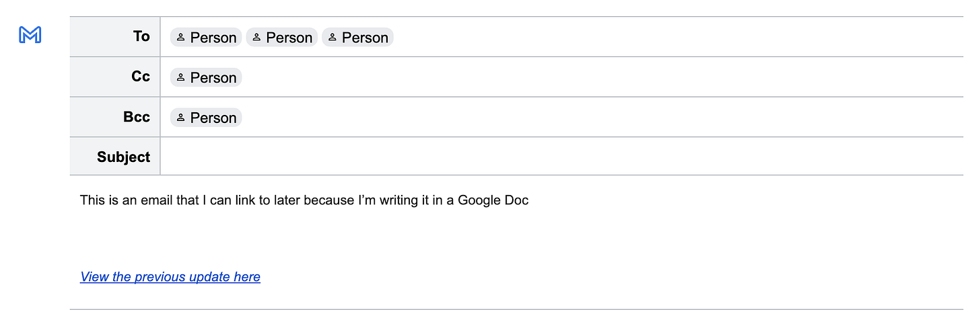The width and height of the screenshot is (980, 324).
Task: Click blank space after the Cc chip
Action: (x=602, y=77)
